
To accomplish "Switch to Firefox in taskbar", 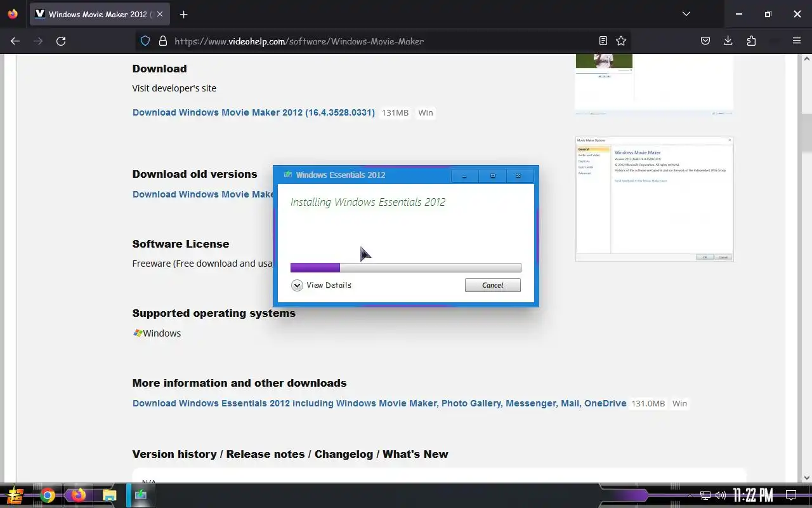I will (x=78, y=495).
